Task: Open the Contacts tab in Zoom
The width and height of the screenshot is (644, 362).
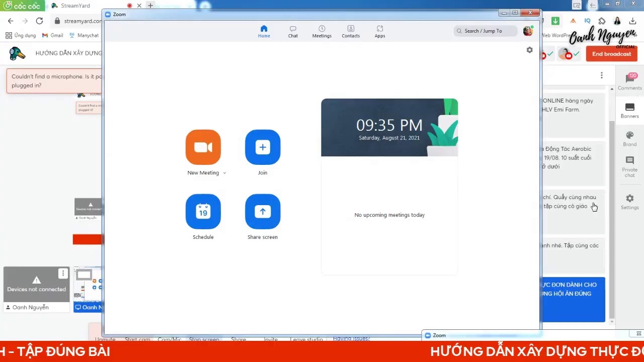Action: (351, 32)
